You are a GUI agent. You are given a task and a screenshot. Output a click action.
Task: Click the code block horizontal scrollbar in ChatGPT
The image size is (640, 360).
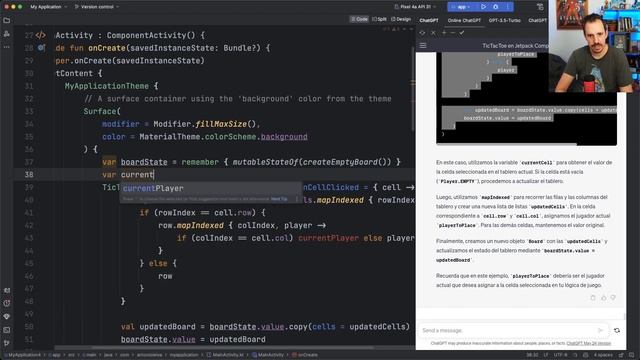(506, 144)
